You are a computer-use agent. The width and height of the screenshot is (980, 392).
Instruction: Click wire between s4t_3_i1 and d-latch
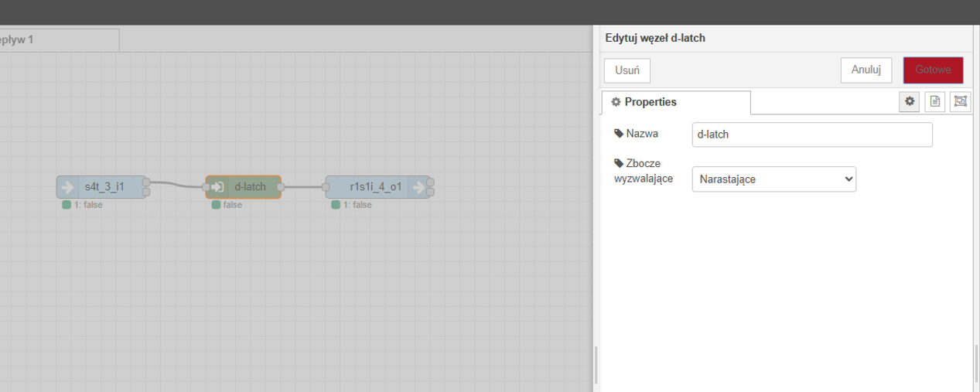[176, 185]
